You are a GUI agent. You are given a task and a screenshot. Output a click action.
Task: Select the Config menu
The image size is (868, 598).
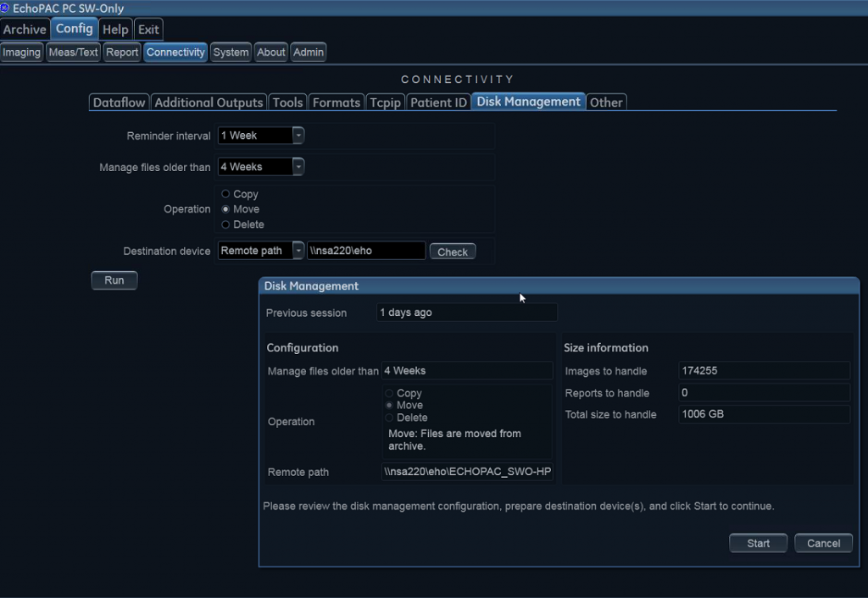75,29
